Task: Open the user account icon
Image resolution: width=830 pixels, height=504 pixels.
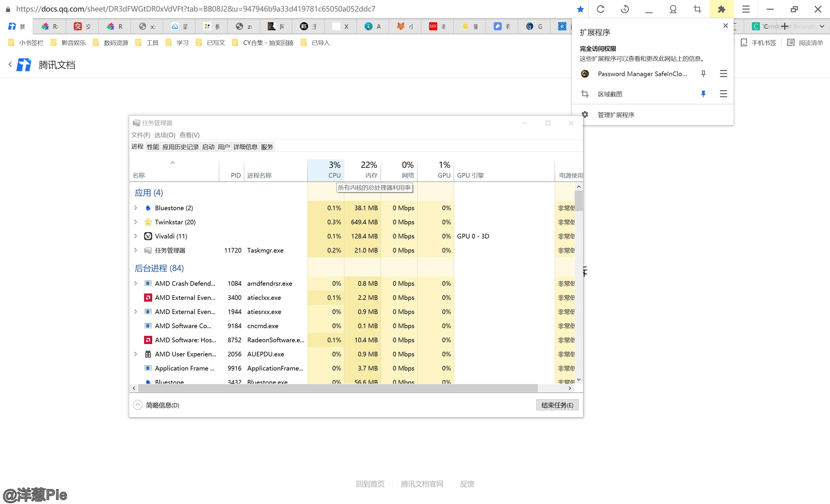Action: (x=673, y=9)
